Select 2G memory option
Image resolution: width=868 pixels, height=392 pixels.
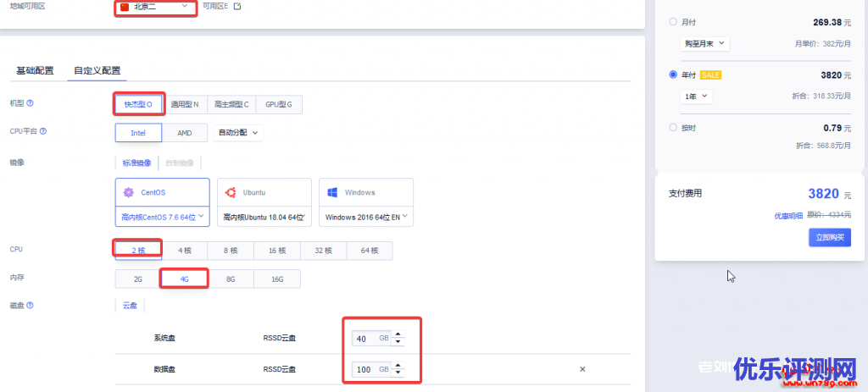[138, 279]
